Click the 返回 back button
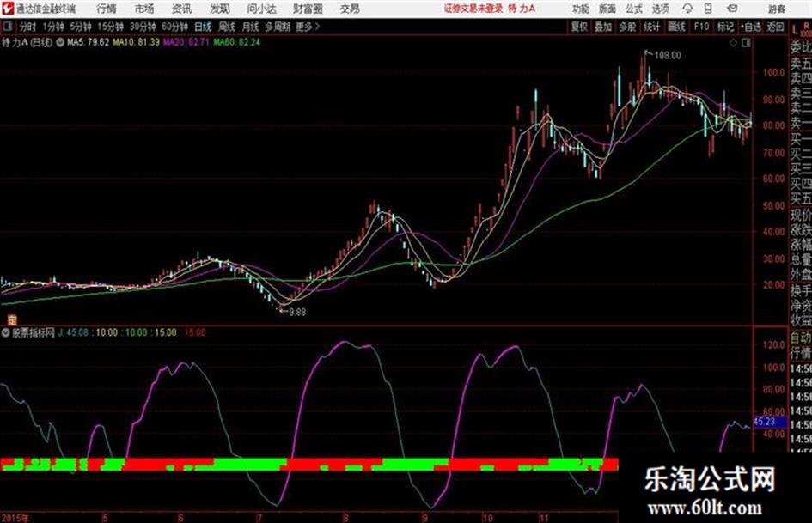The height and width of the screenshot is (523, 812). [775, 27]
